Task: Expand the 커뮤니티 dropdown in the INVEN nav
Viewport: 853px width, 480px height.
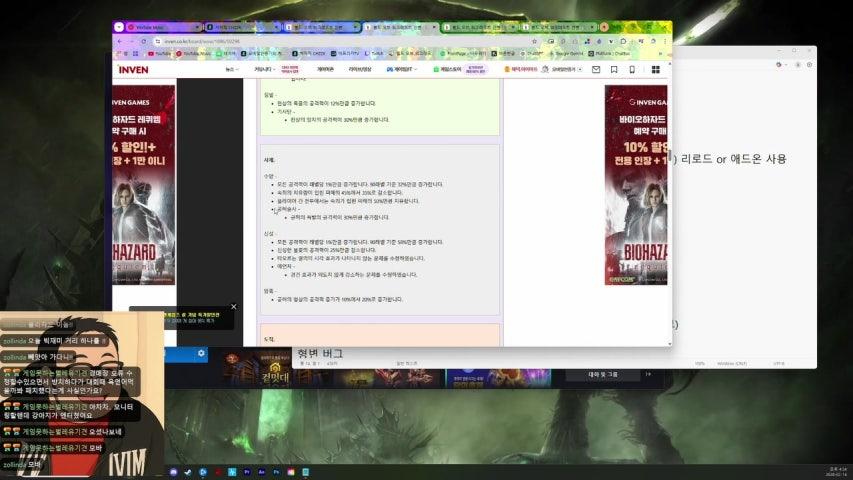Action: [263, 70]
